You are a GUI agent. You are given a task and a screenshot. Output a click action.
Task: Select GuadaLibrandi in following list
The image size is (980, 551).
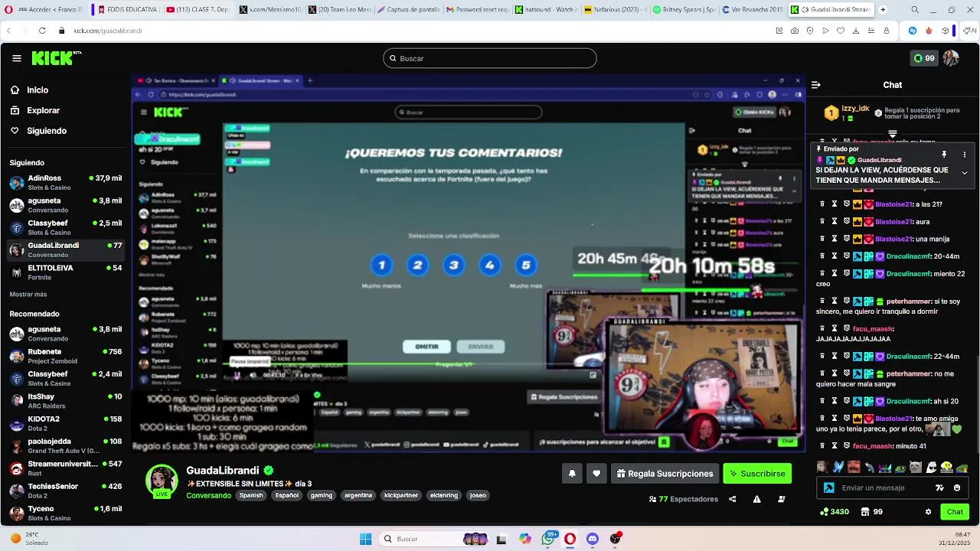tap(66, 250)
